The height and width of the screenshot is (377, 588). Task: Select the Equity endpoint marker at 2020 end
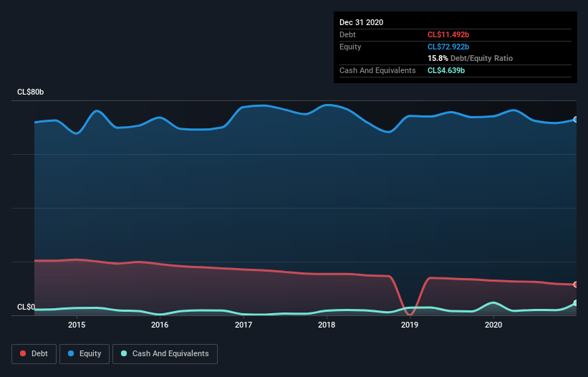click(x=576, y=119)
